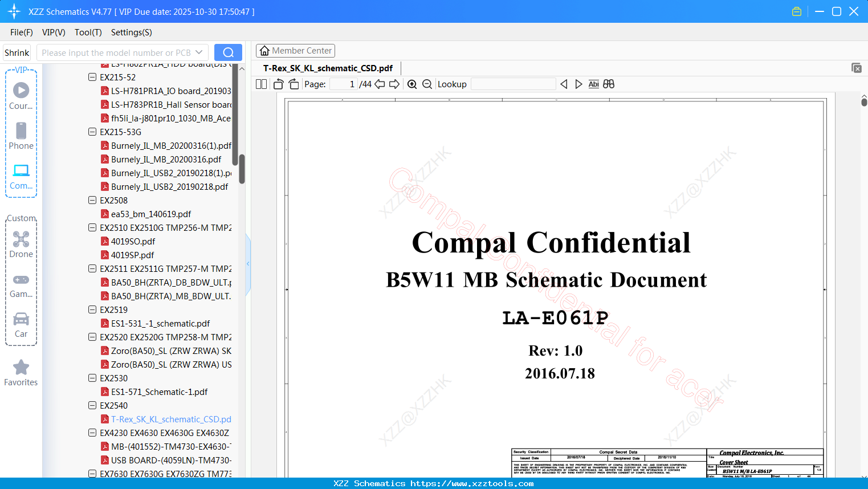Open the Member Center
Screen dimensions: 868x489
pyautogui.click(x=295, y=51)
